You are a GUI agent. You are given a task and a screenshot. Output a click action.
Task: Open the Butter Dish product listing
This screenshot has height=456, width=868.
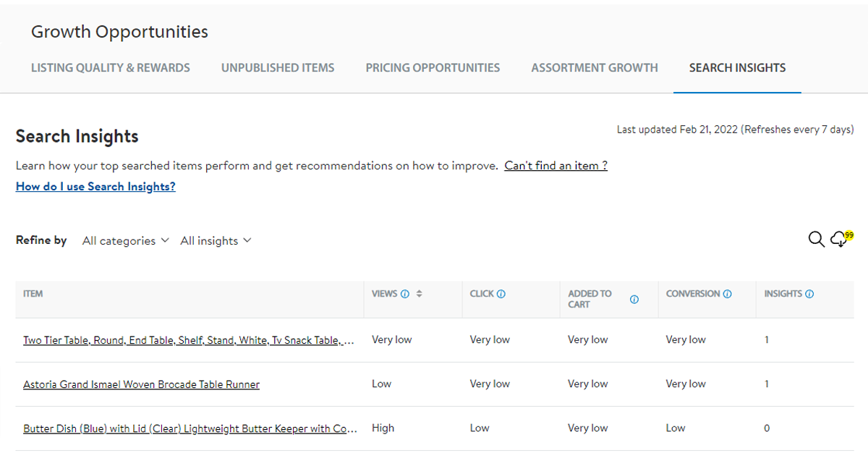pos(190,428)
